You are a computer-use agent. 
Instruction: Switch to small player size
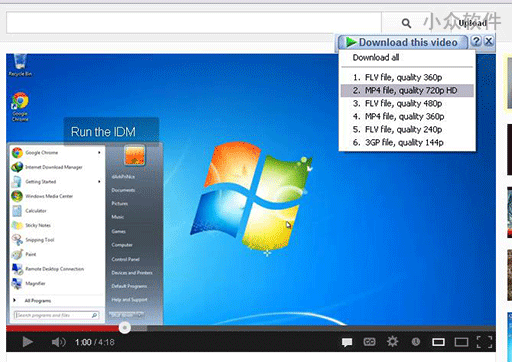pyautogui.click(x=438, y=342)
